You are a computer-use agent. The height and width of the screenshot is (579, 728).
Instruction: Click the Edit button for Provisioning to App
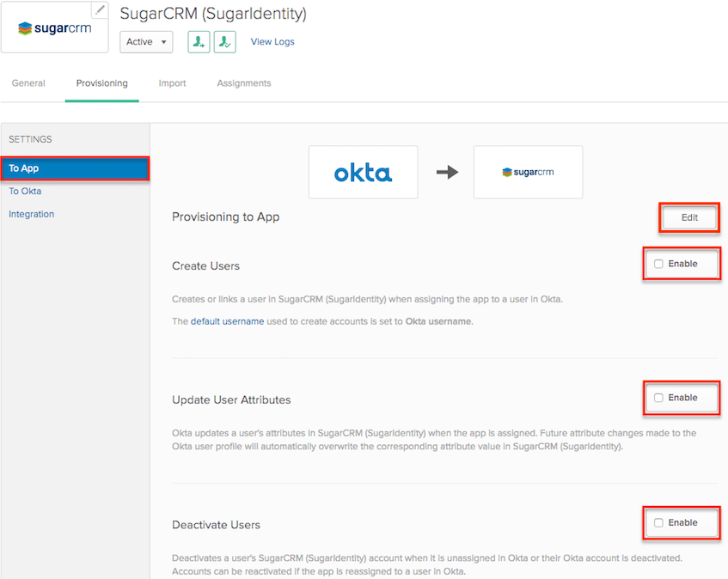[x=688, y=217]
